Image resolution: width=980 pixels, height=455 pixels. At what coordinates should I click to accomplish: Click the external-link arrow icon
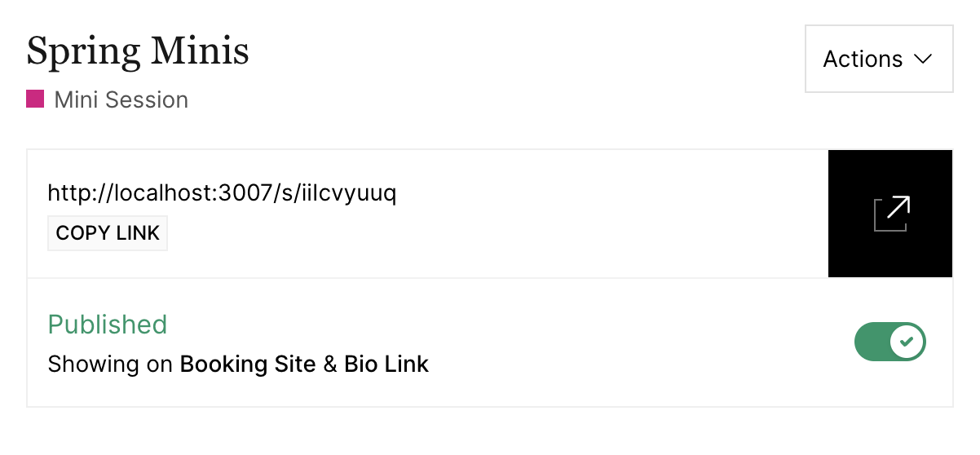891,214
